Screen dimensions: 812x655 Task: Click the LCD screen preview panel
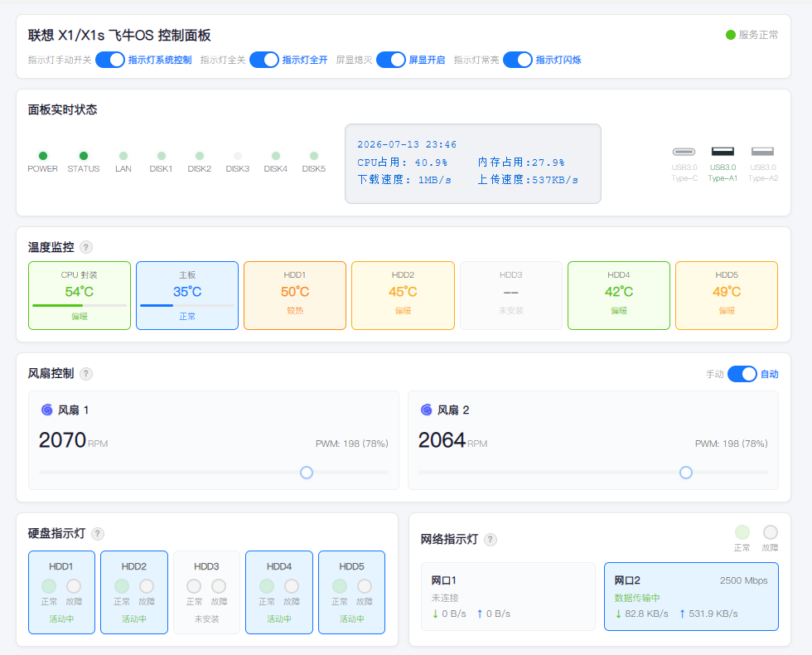[473, 164]
